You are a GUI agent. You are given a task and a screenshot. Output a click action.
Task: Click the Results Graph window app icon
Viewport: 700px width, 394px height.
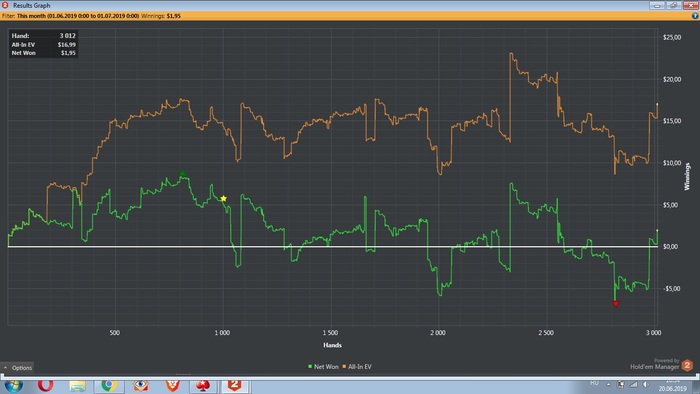(x=5, y=5)
